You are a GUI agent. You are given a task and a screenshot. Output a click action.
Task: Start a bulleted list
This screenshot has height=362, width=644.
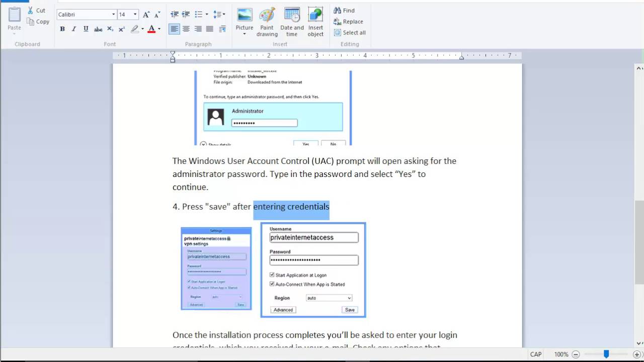point(198,15)
